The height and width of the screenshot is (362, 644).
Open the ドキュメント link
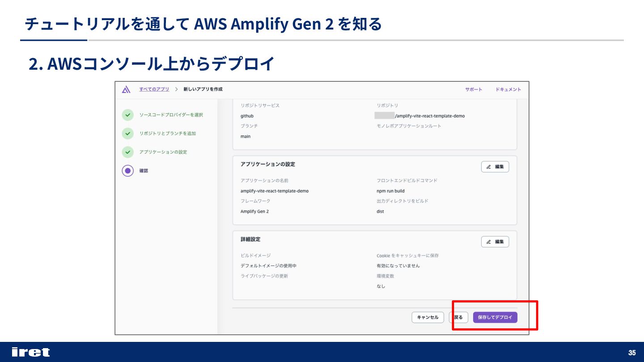[508, 89]
